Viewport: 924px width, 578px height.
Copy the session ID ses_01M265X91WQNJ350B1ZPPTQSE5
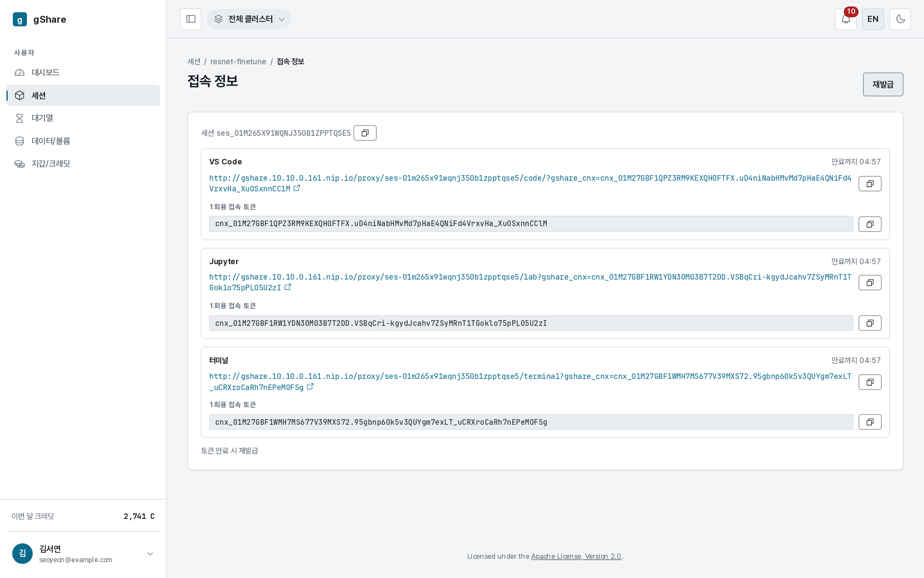365,133
